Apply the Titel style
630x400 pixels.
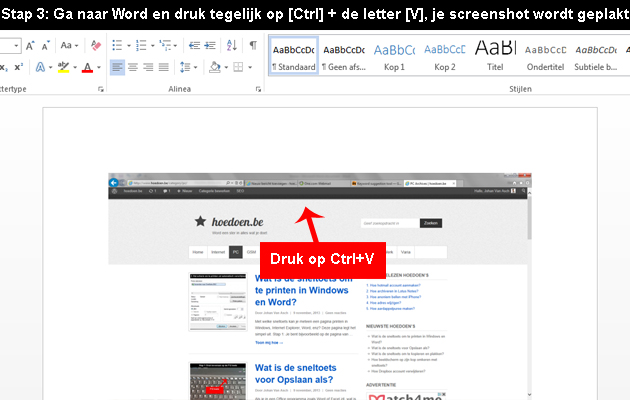pyautogui.click(x=495, y=55)
